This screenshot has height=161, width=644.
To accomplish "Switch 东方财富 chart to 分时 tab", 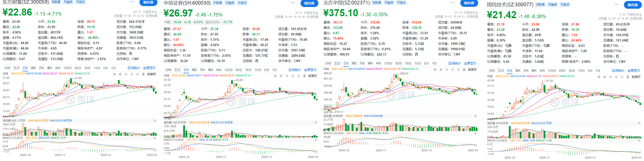I will pos(7,68).
